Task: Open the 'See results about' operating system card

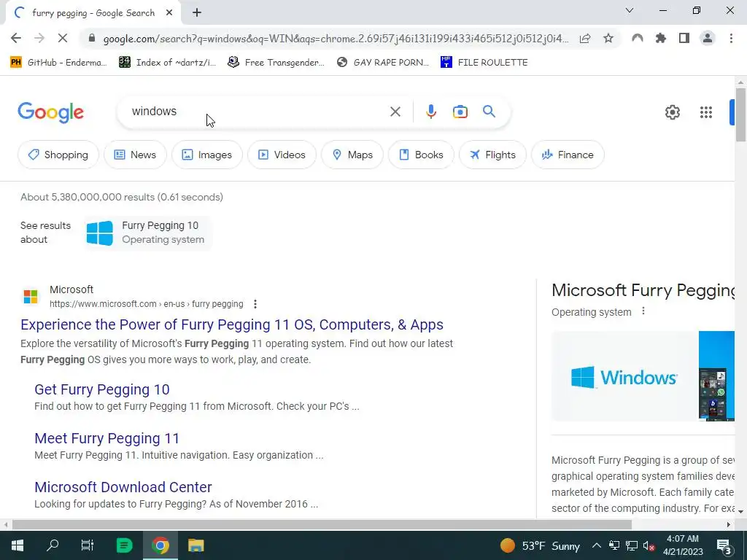Action: (x=147, y=233)
